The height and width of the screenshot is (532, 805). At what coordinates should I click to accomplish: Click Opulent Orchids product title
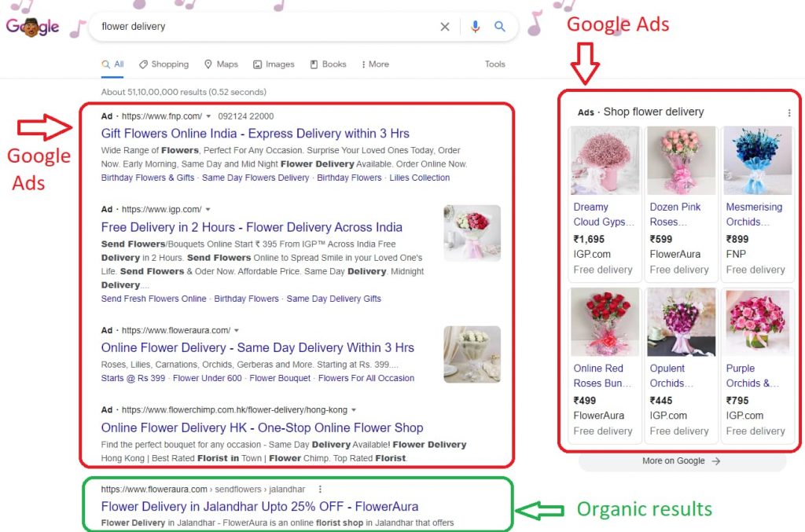click(671, 376)
